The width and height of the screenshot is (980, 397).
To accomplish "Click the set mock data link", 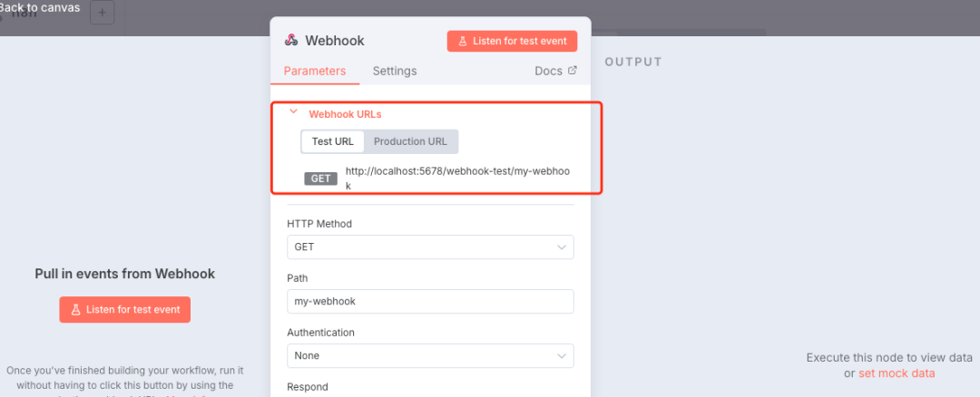I will (897, 373).
